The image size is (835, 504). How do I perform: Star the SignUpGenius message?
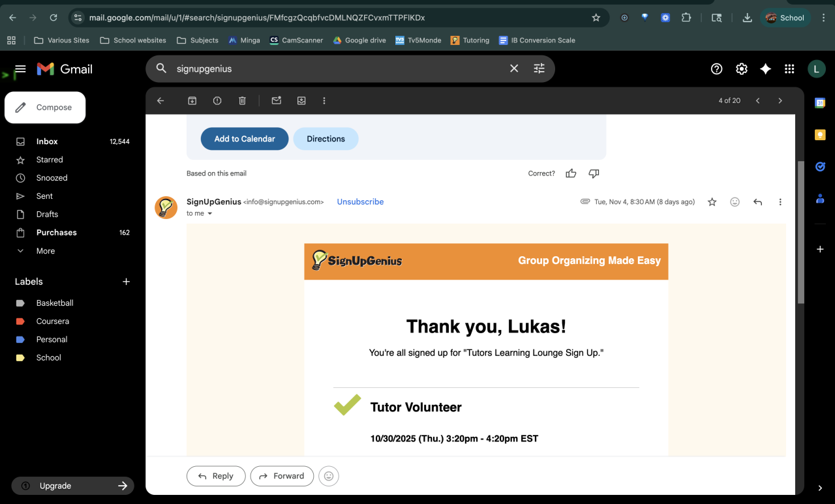click(712, 202)
